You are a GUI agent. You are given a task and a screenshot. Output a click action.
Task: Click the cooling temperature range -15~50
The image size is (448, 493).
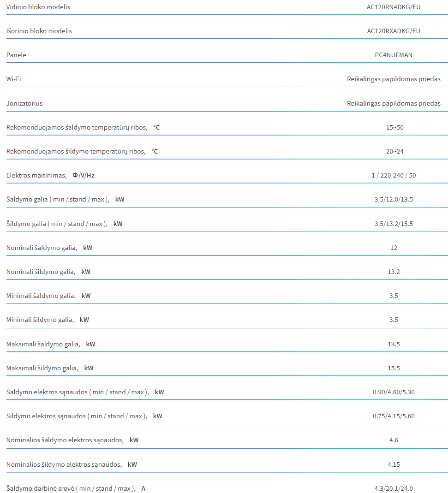[394, 127]
